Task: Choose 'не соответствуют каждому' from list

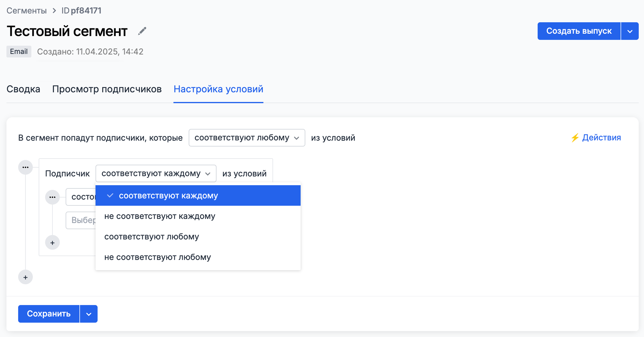Action: pyautogui.click(x=160, y=216)
